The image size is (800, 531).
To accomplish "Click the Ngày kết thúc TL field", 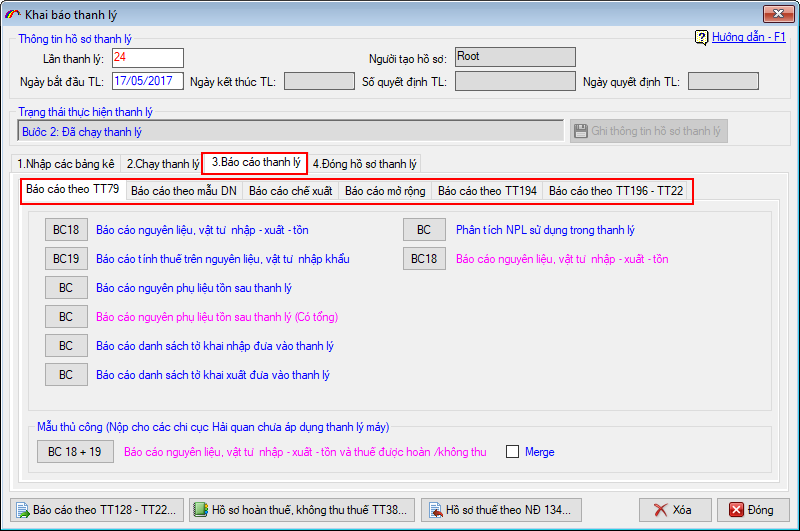I will [319, 81].
